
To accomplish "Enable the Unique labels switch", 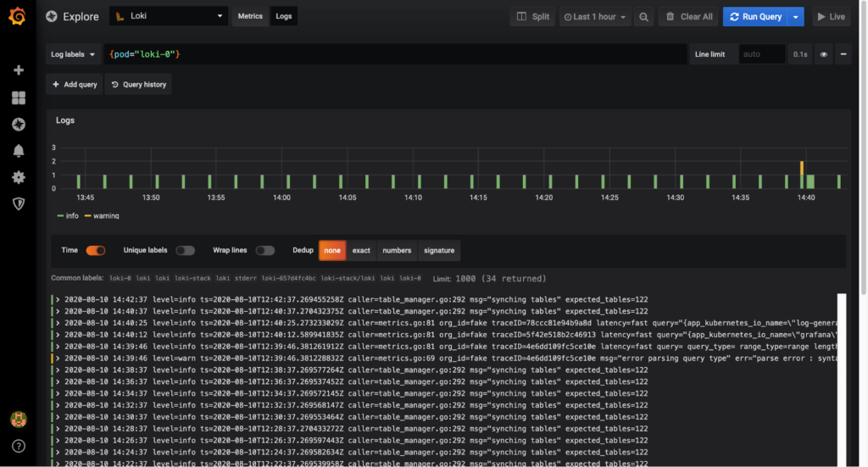I will (185, 250).
